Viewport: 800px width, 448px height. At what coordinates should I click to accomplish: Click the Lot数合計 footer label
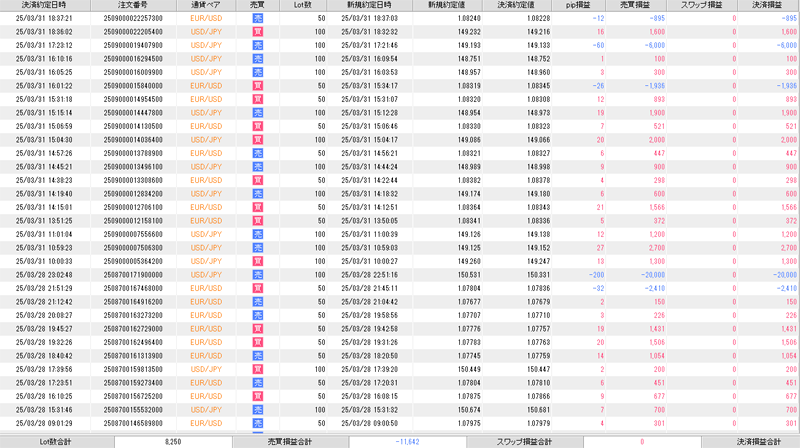pyautogui.click(x=56, y=442)
